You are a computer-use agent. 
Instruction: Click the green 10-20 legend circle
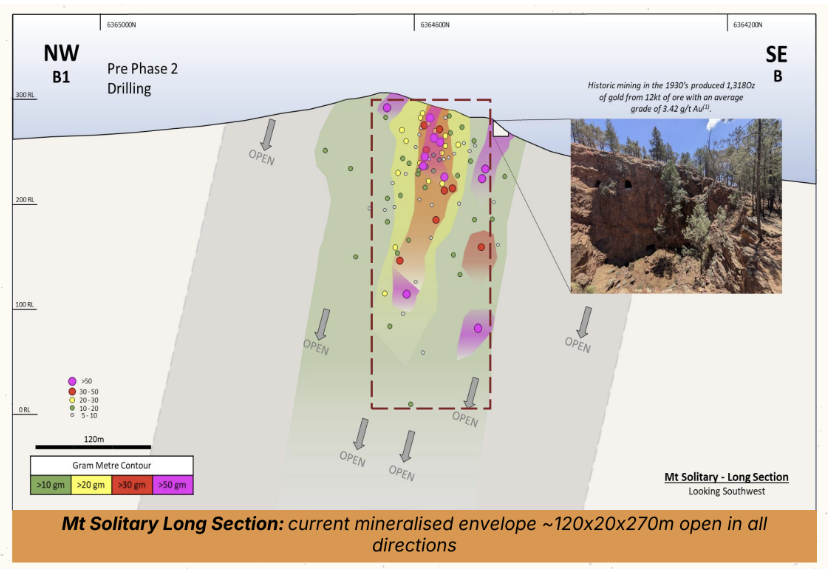point(72,408)
